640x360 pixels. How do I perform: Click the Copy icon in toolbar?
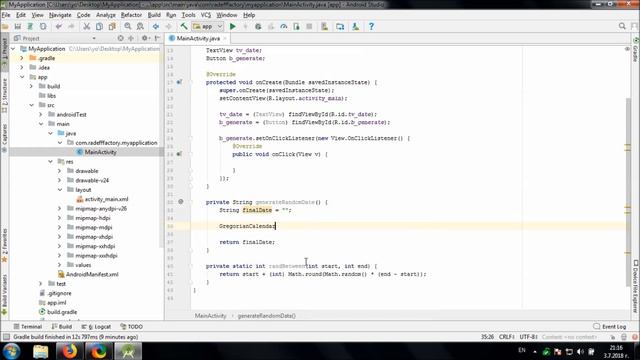pos(99,27)
